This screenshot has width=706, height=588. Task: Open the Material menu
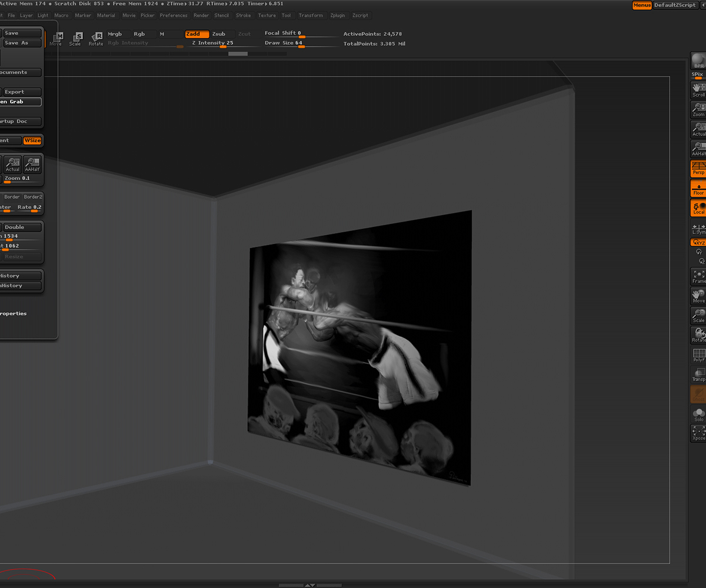106,16
